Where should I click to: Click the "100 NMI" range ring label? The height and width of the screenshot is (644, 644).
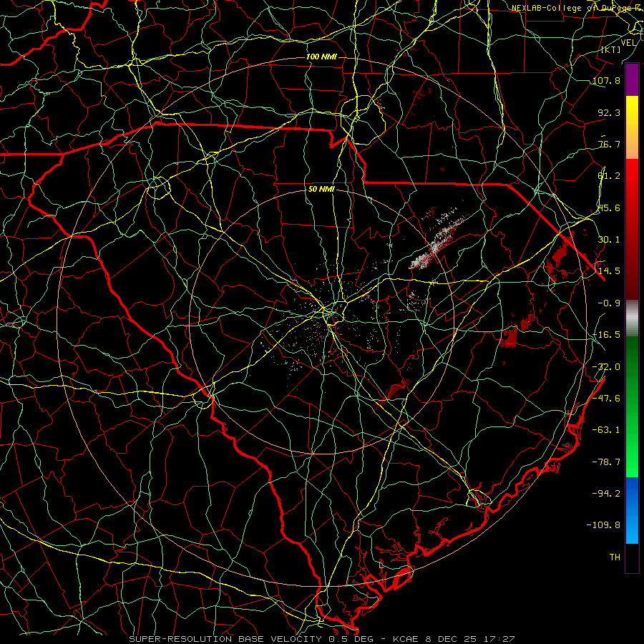tap(321, 57)
